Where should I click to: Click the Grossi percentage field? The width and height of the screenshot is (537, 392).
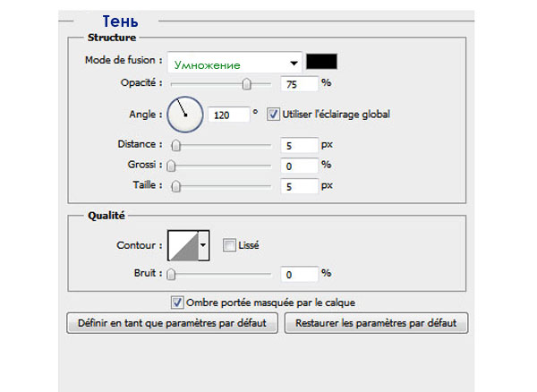coord(299,166)
